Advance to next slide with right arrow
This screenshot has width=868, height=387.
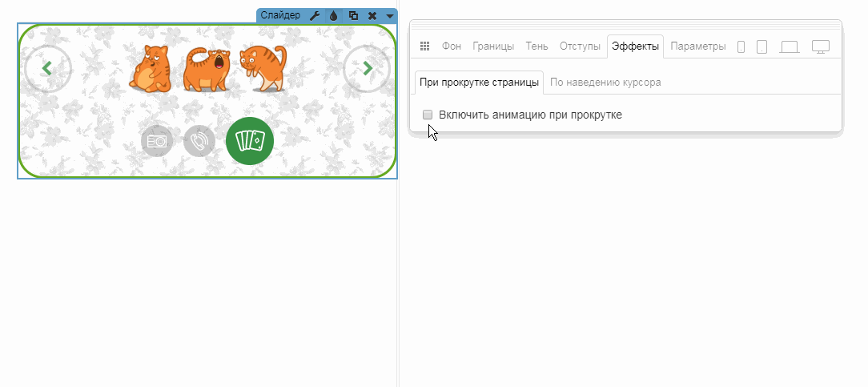click(368, 69)
